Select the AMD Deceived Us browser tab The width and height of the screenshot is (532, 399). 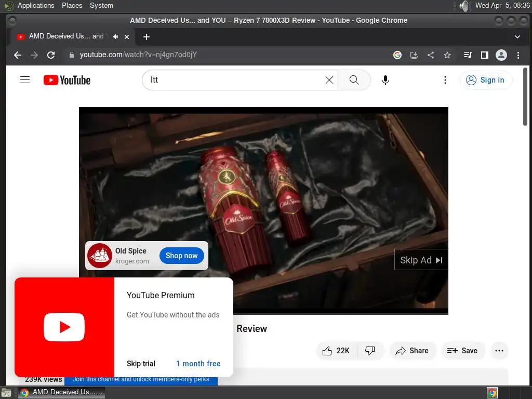tap(66, 36)
